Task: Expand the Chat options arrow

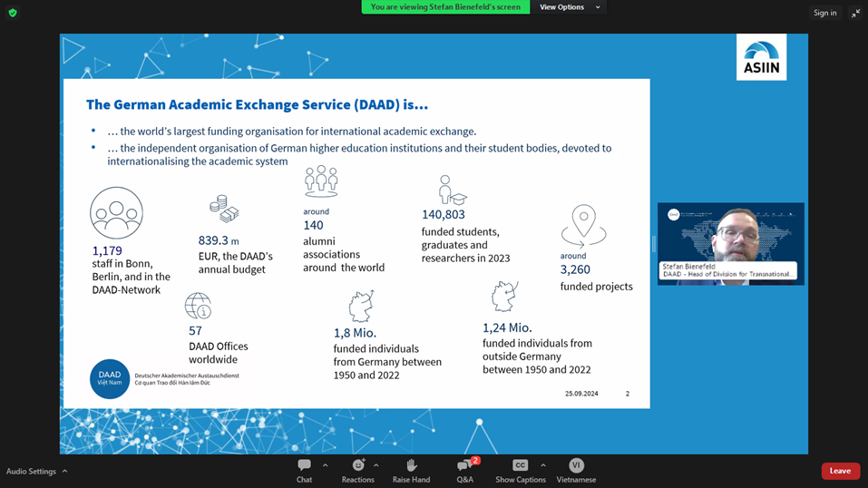Action: (325, 465)
